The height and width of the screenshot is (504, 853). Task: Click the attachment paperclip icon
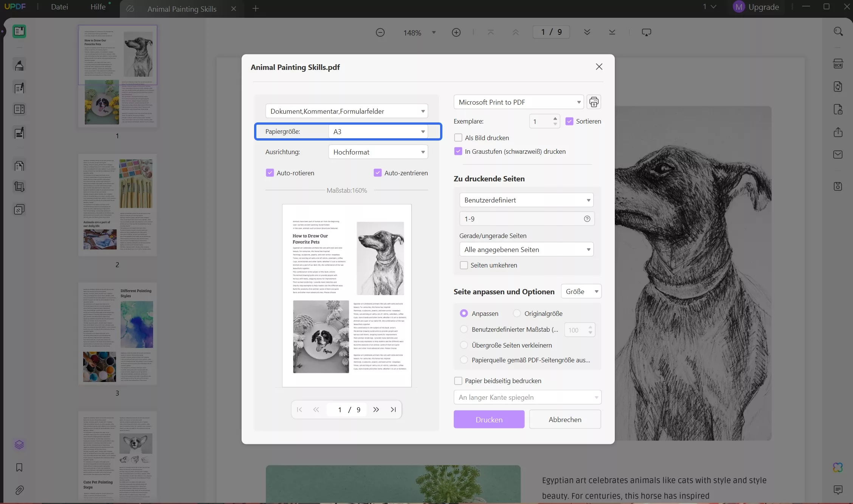pos(19,490)
